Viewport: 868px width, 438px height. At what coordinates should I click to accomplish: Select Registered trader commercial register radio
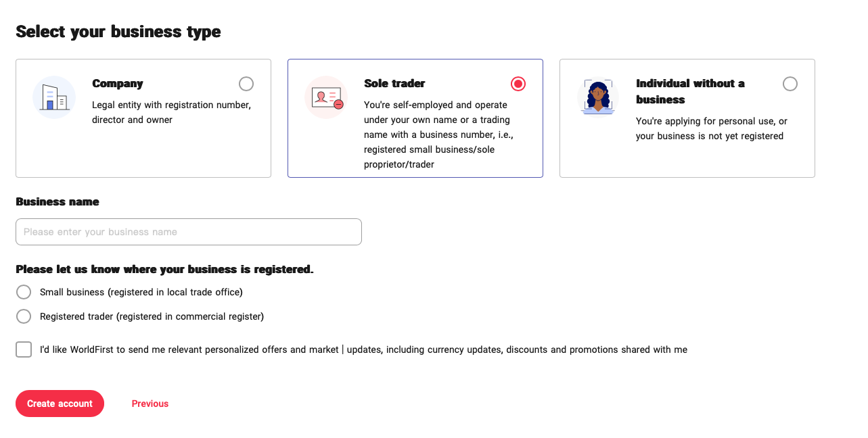point(24,316)
